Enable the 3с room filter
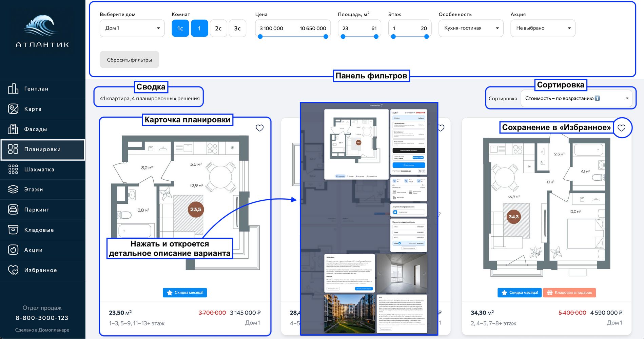 [237, 28]
